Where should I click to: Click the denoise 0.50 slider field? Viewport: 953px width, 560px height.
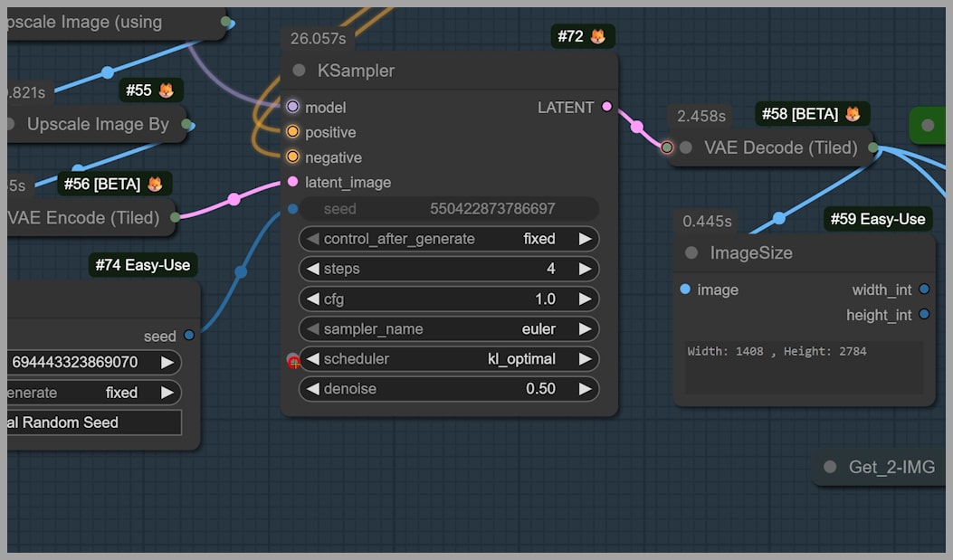[449, 389]
